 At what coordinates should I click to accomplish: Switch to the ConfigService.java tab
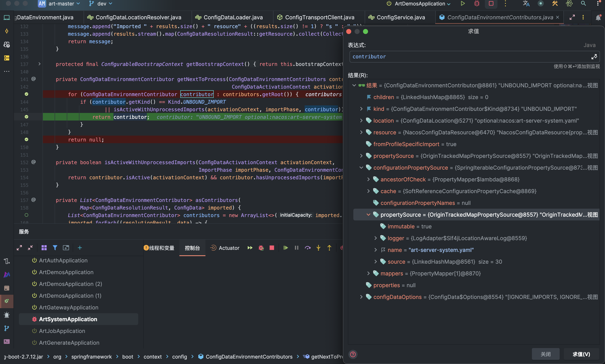click(400, 17)
